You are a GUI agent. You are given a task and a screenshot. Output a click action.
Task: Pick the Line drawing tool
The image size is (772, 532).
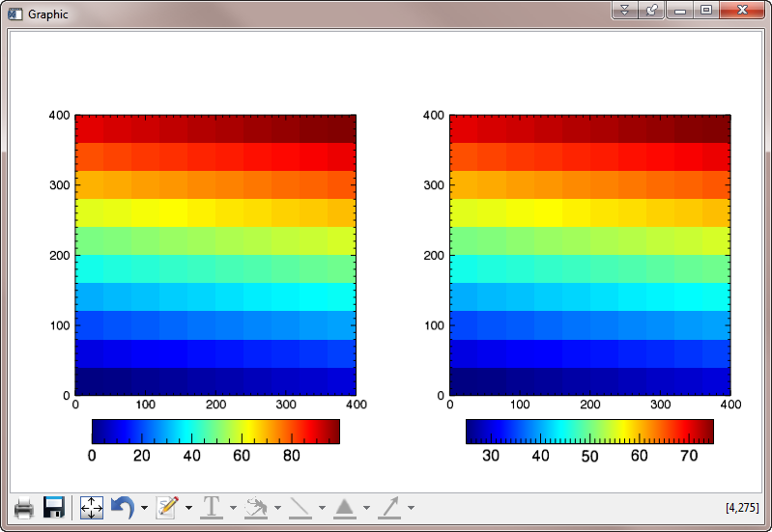(300, 507)
